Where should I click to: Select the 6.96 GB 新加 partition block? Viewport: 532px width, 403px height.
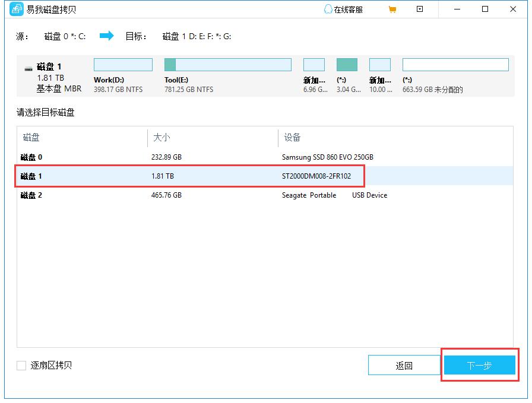coord(314,64)
